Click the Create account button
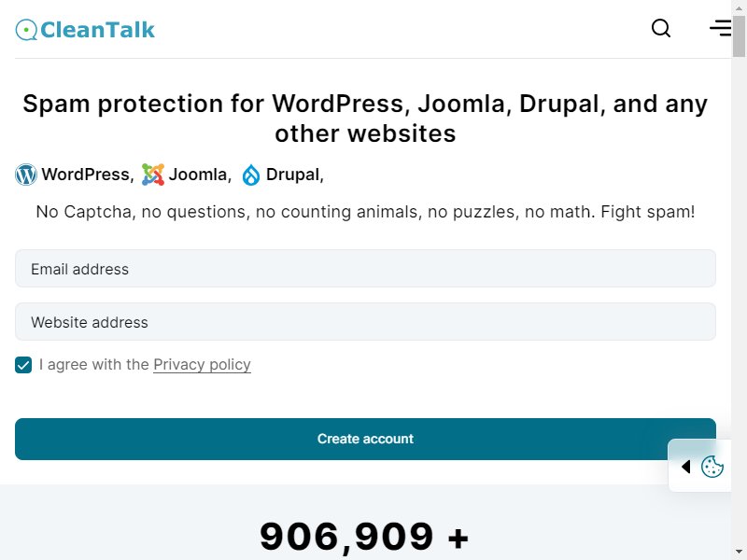Screen dimensions: 747x560 pos(365,439)
